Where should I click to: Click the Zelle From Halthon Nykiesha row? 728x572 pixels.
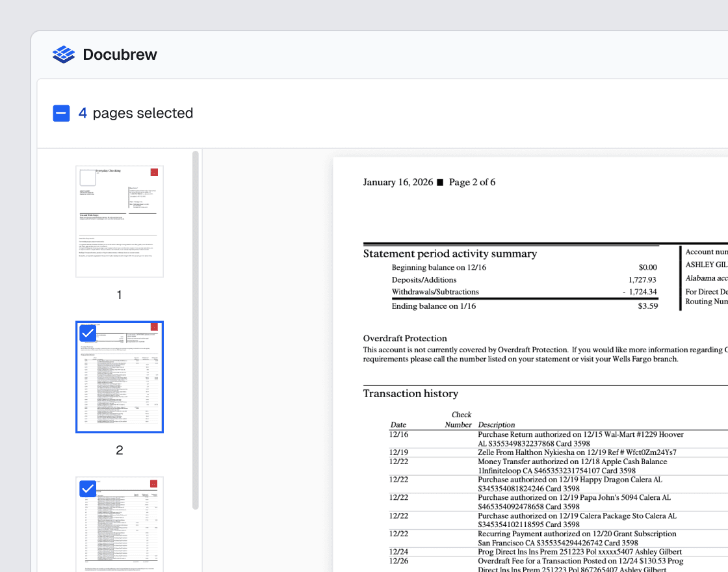(x=558, y=452)
